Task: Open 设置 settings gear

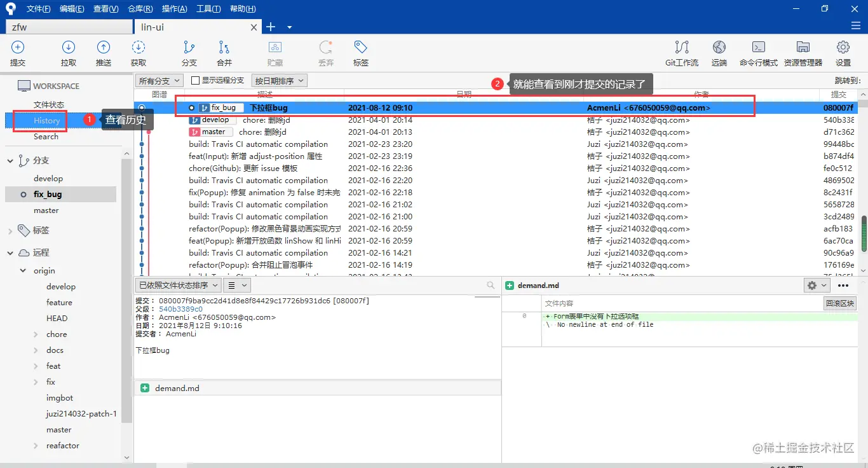Action: click(x=843, y=53)
